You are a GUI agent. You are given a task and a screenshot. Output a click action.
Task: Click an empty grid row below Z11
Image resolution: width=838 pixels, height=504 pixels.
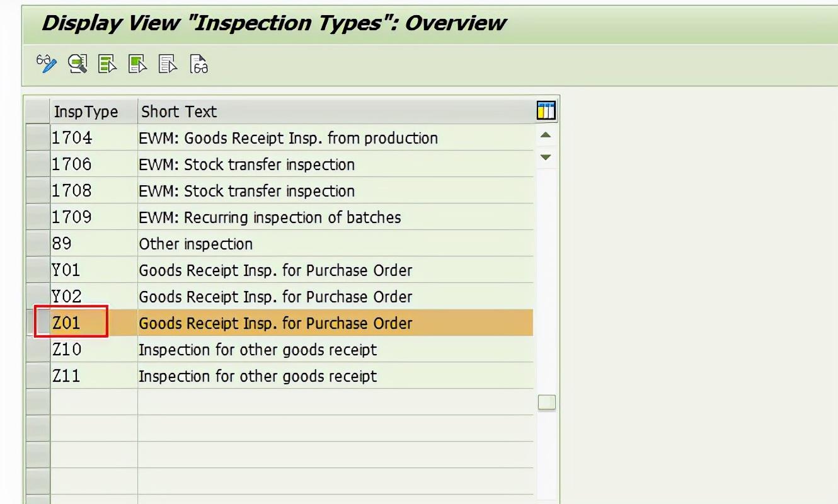pos(284,402)
